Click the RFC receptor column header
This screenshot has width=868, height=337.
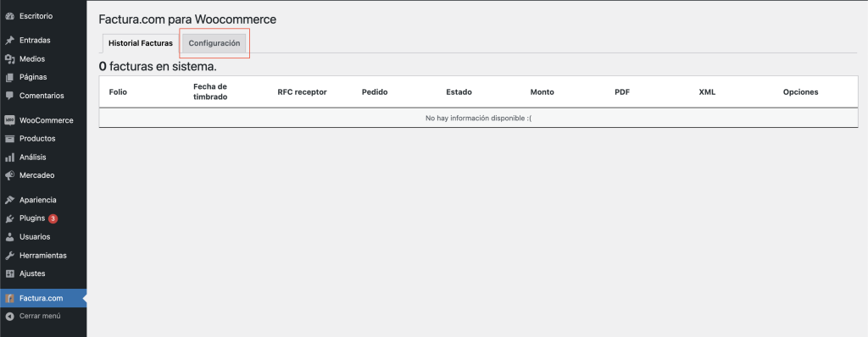click(303, 91)
